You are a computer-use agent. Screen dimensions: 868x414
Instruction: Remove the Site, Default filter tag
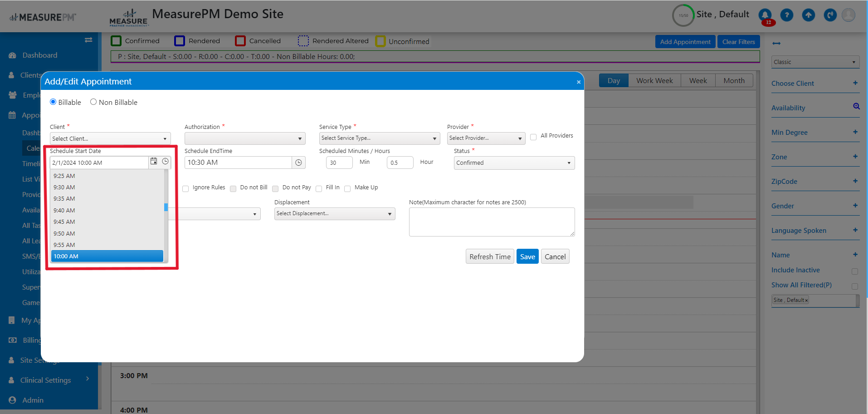point(806,301)
